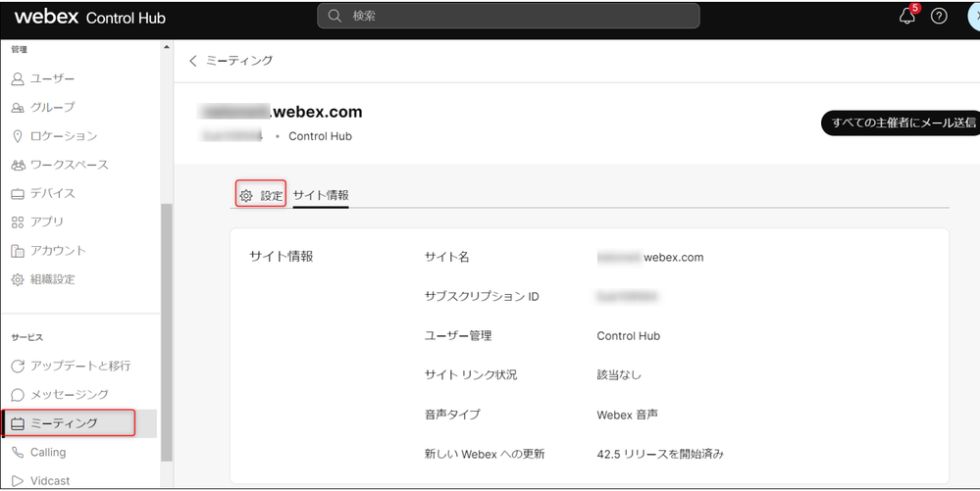980x491 pixels.
Task: Click the gear icon on 設定 tab
Action: pos(246,196)
